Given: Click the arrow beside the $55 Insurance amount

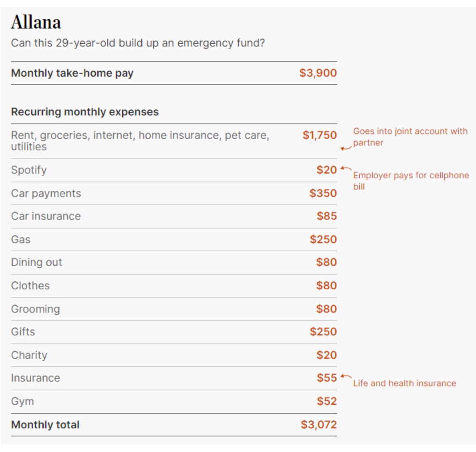Looking at the screenshot, I should (x=345, y=377).
